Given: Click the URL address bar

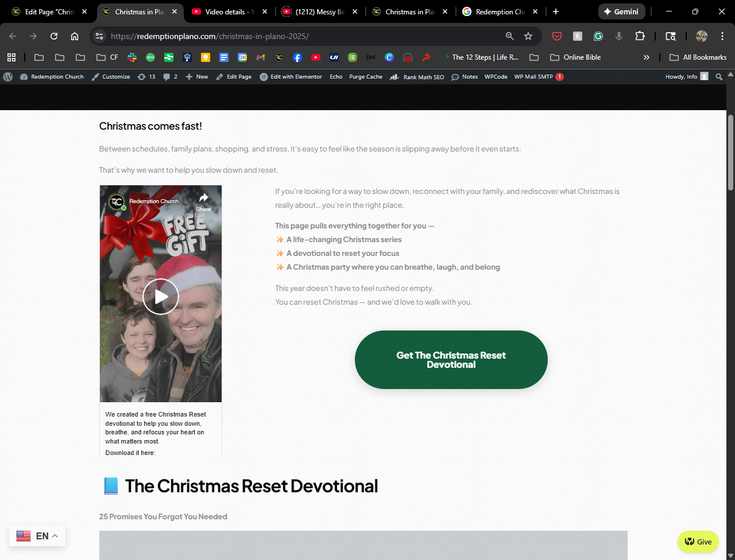Looking at the screenshot, I should pos(304,36).
